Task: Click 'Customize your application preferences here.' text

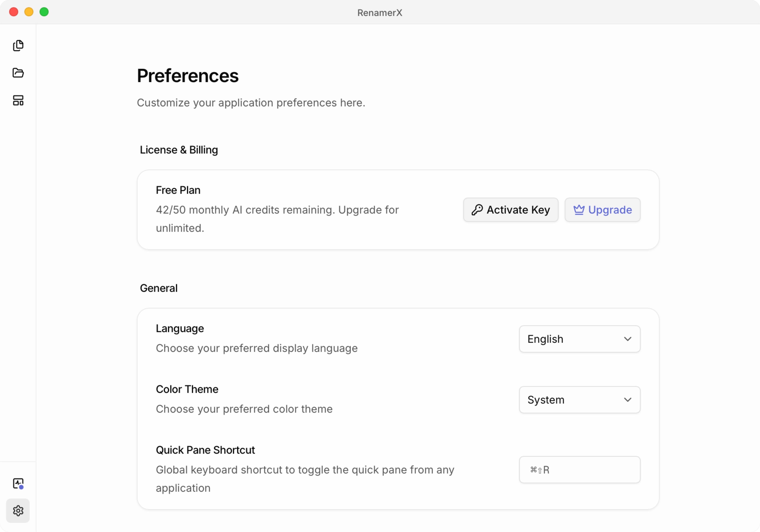Action: (x=251, y=103)
